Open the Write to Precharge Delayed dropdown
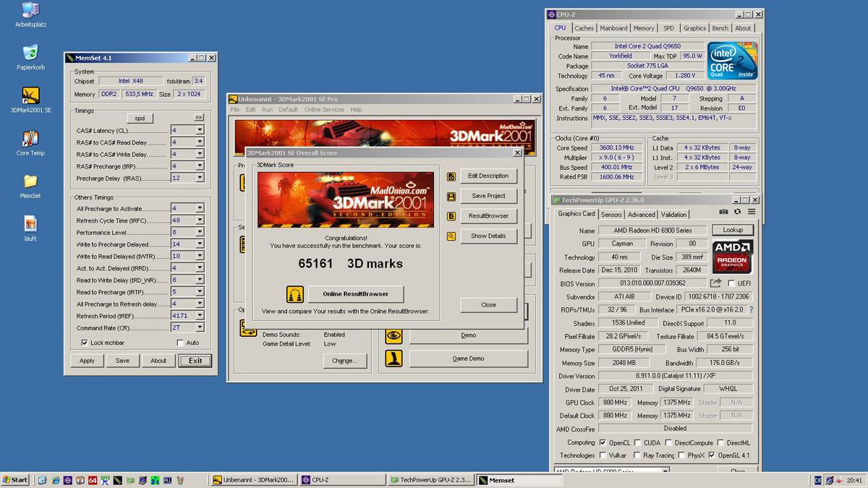The height and width of the screenshot is (488, 868). click(200, 244)
